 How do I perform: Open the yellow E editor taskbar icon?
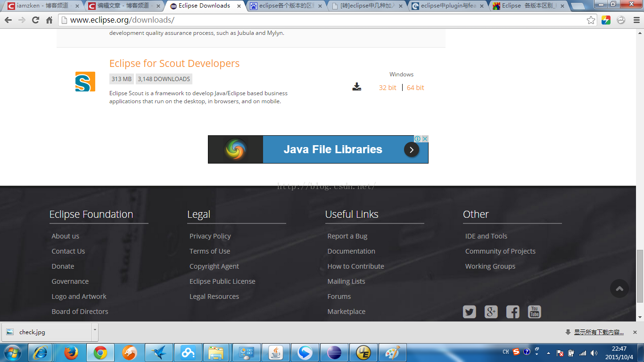tap(363, 353)
